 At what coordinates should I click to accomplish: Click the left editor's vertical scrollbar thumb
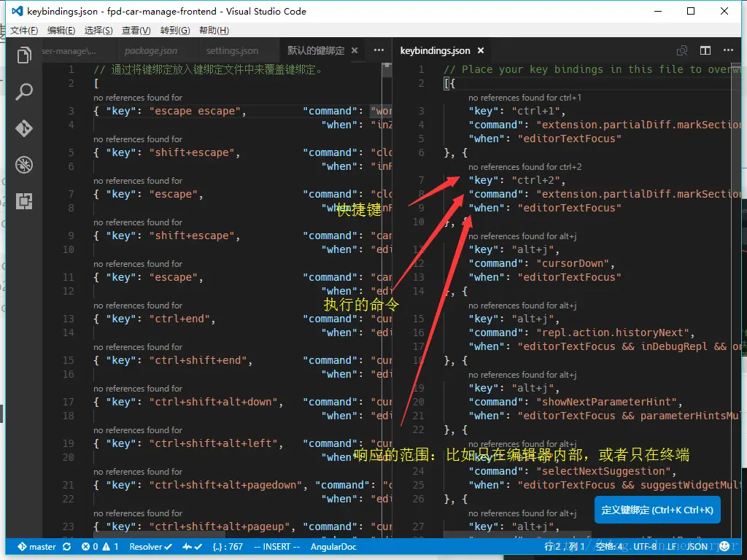click(387, 69)
